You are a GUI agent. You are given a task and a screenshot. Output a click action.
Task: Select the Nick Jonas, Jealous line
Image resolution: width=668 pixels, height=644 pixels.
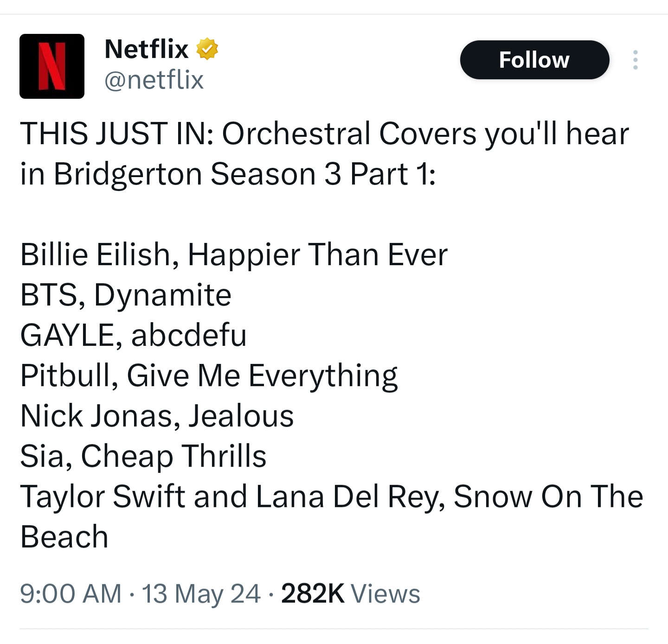157,416
